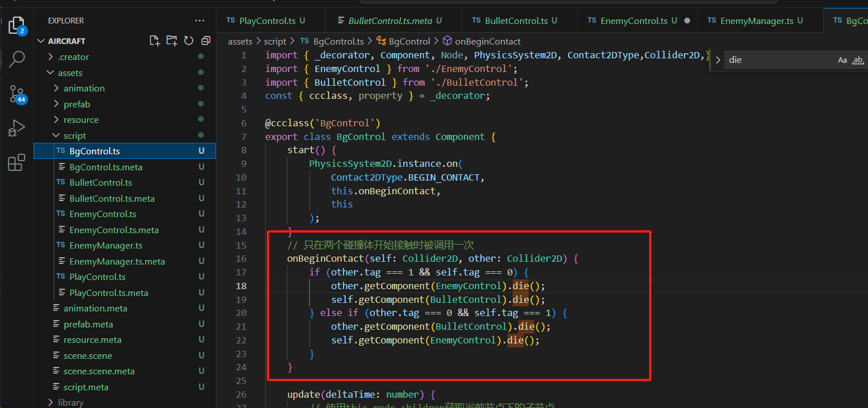This screenshot has height=408, width=868.
Task: Click the find input containing 'die'
Action: [x=779, y=60]
